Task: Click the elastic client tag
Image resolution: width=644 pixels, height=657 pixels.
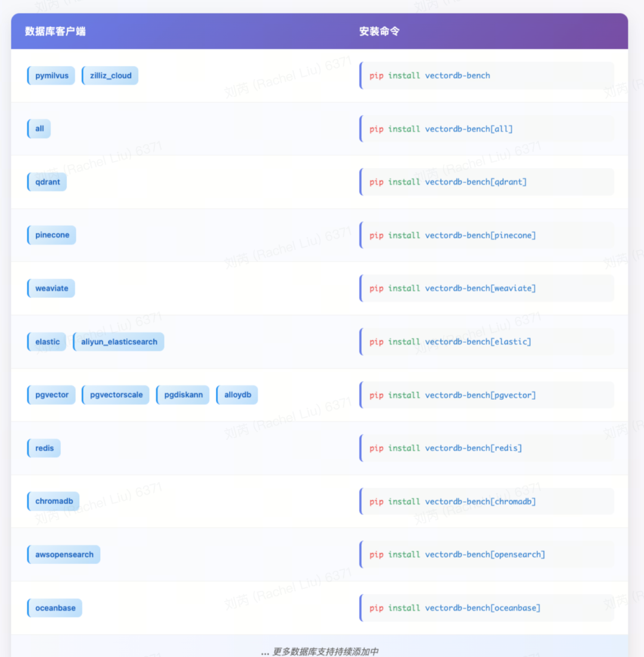Action: coord(47,341)
